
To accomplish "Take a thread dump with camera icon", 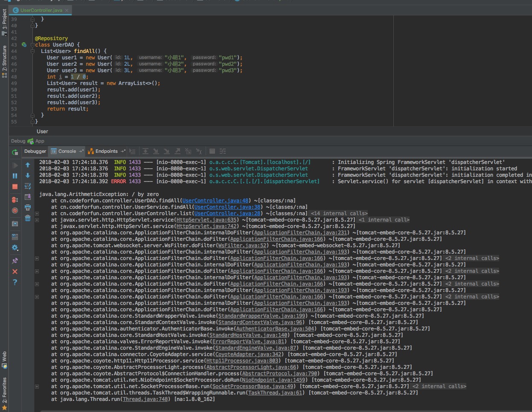I will click(x=15, y=224).
